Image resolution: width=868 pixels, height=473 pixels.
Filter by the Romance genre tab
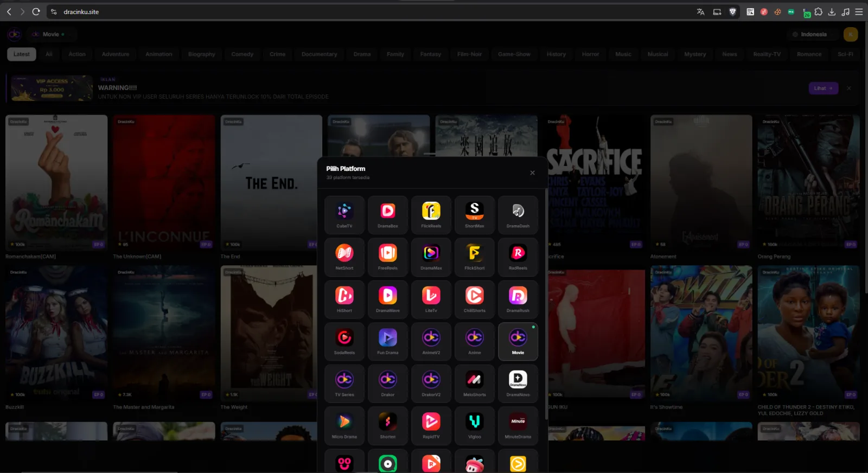pyautogui.click(x=809, y=54)
